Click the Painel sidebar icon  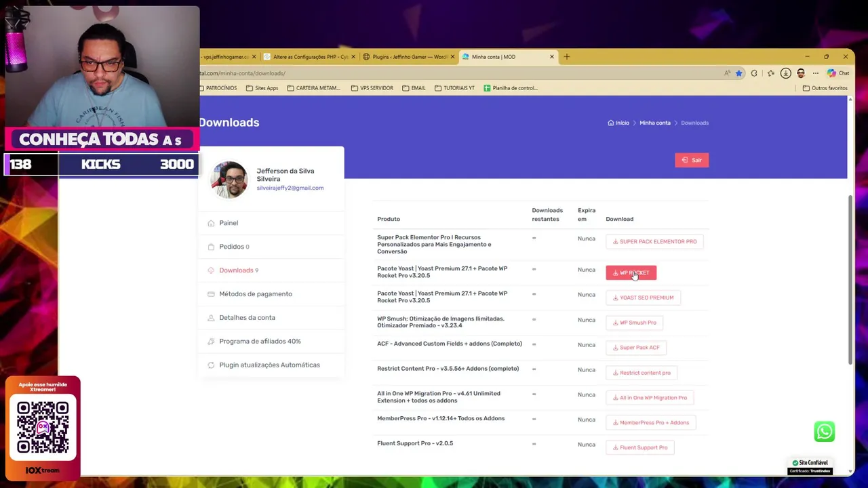click(x=211, y=223)
